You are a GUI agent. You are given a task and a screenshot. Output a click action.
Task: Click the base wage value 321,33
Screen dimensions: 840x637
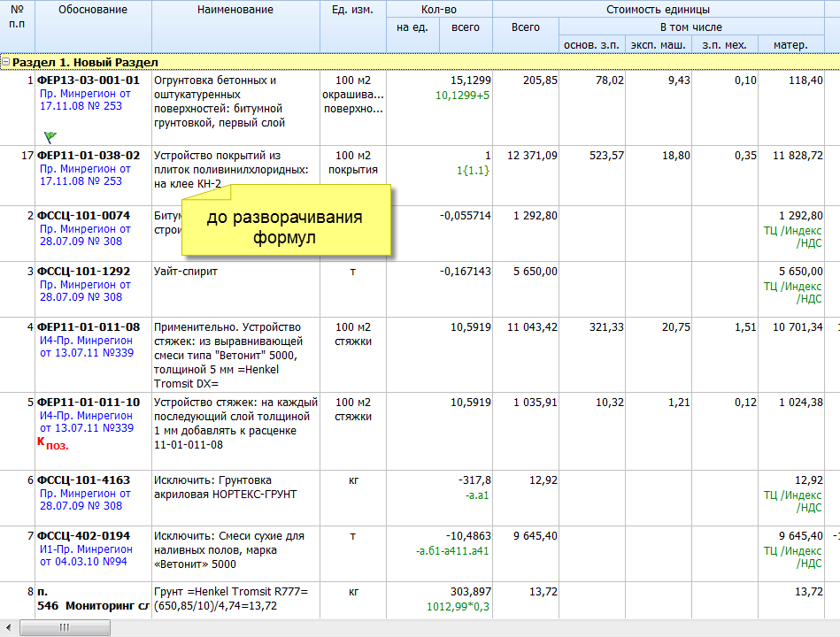(606, 327)
